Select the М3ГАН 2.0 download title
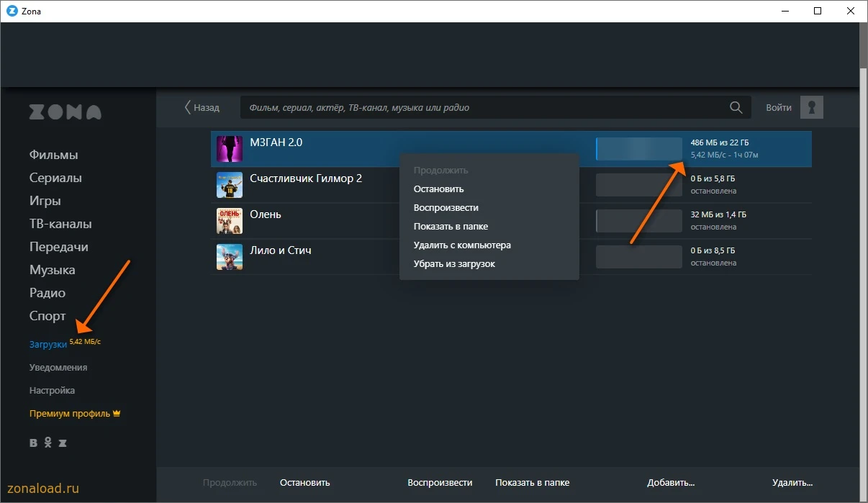The image size is (868, 503). [276, 142]
